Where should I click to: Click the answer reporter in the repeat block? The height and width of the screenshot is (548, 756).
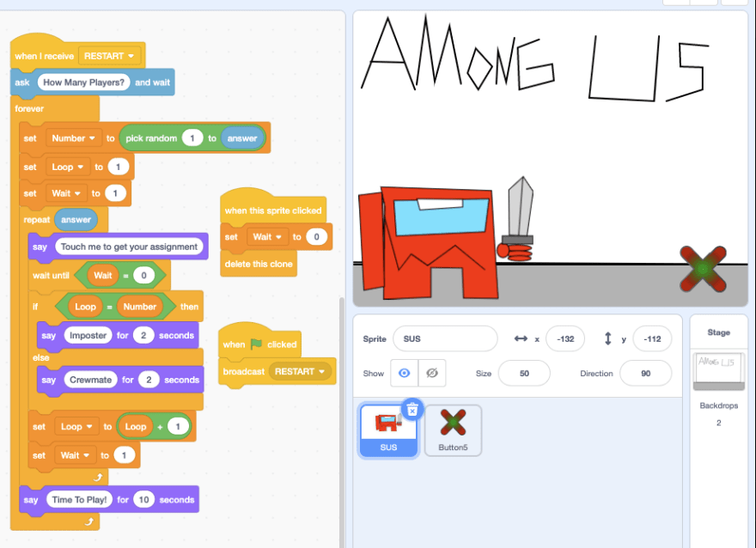click(76, 220)
